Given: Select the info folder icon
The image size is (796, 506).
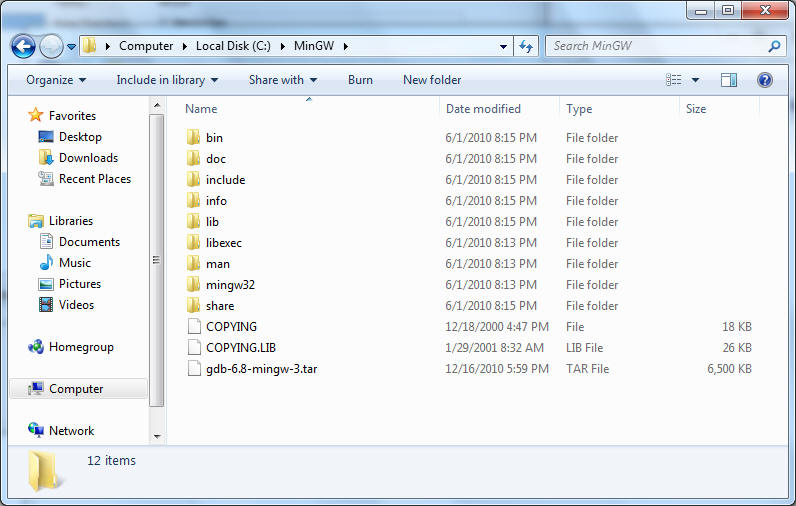Looking at the screenshot, I should (x=193, y=200).
